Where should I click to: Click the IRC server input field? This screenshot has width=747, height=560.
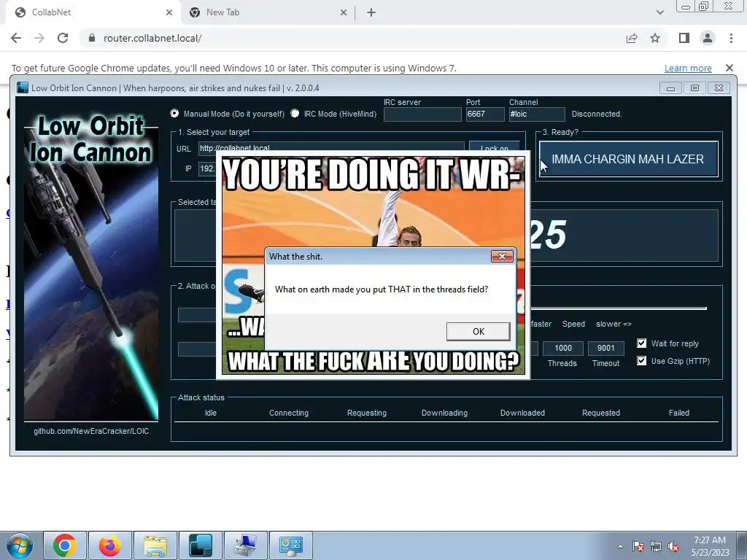click(422, 114)
